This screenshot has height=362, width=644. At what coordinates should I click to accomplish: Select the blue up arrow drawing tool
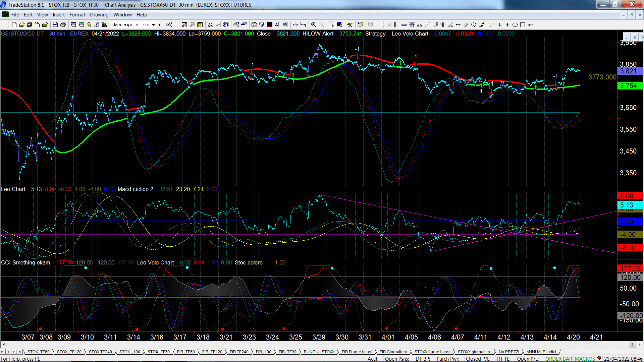pos(507,25)
